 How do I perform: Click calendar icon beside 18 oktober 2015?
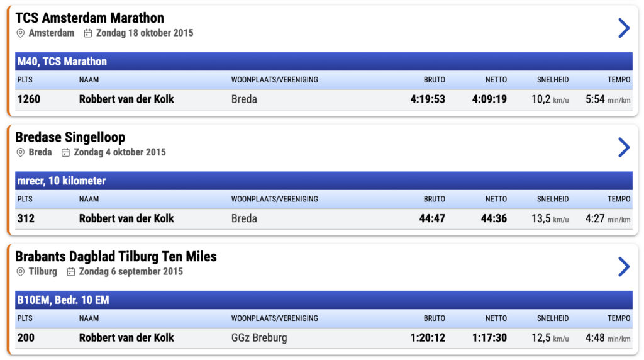pos(88,33)
